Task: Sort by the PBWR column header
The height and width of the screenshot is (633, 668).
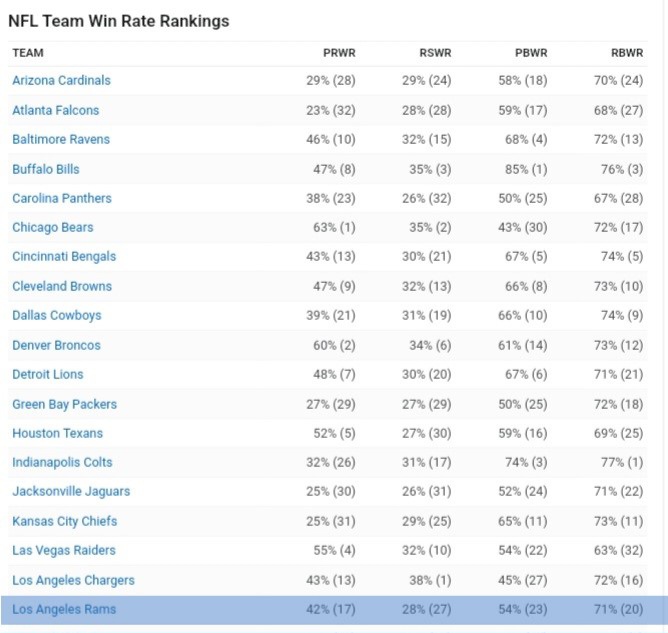Action: coord(531,53)
